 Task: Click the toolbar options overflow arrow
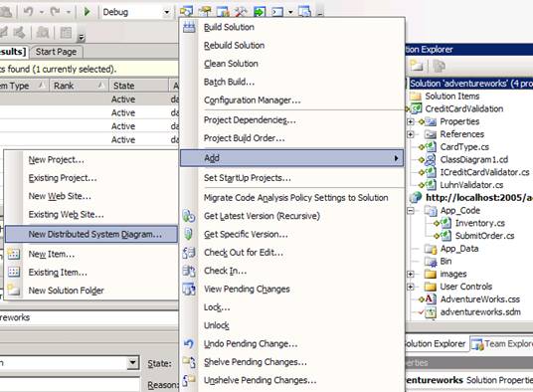click(x=82, y=38)
